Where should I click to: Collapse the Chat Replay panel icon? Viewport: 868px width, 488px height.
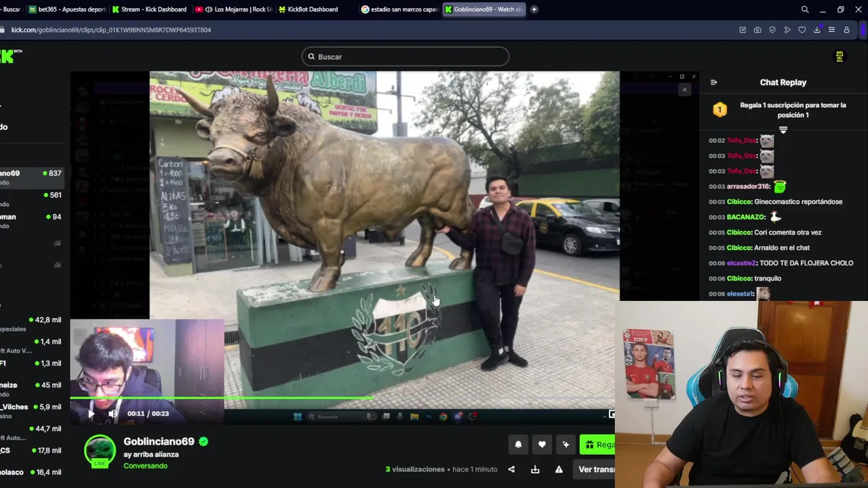tap(713, 82)
